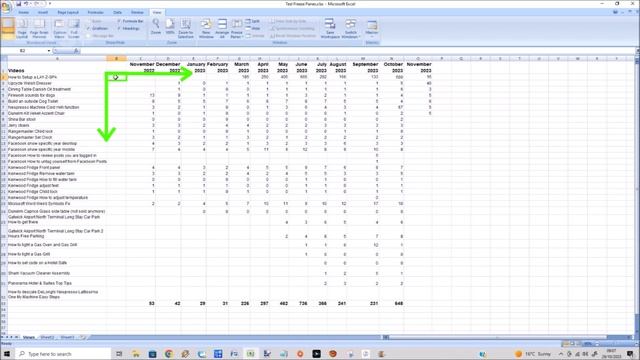Click the Save icon in Quick Access Toolbar
640x360 pixels.
pyautogui.click(x=19, y=4)
